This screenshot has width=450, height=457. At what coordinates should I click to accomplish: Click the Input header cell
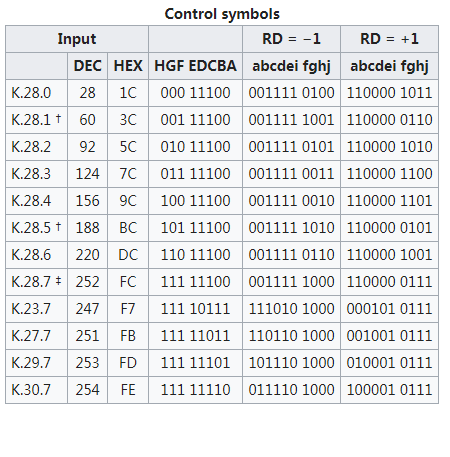click(77, 39)
